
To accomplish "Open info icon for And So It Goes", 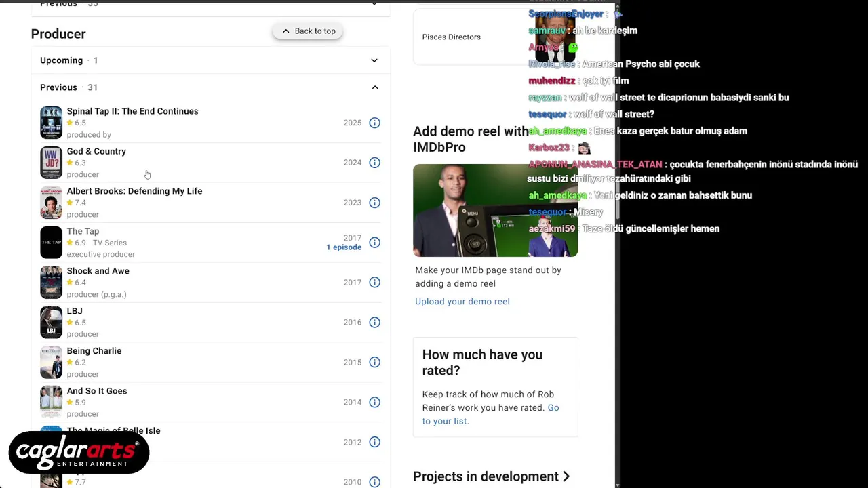I will [x=374, y=403].
